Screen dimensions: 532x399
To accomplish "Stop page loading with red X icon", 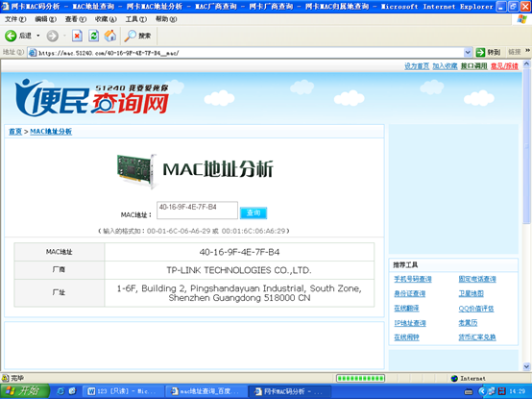I will pyautogui.click(x=78, y=36).
